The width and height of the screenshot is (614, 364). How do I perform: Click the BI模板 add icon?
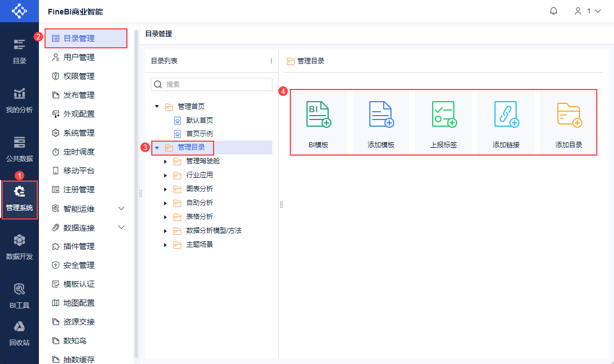(x=318, y=114)
